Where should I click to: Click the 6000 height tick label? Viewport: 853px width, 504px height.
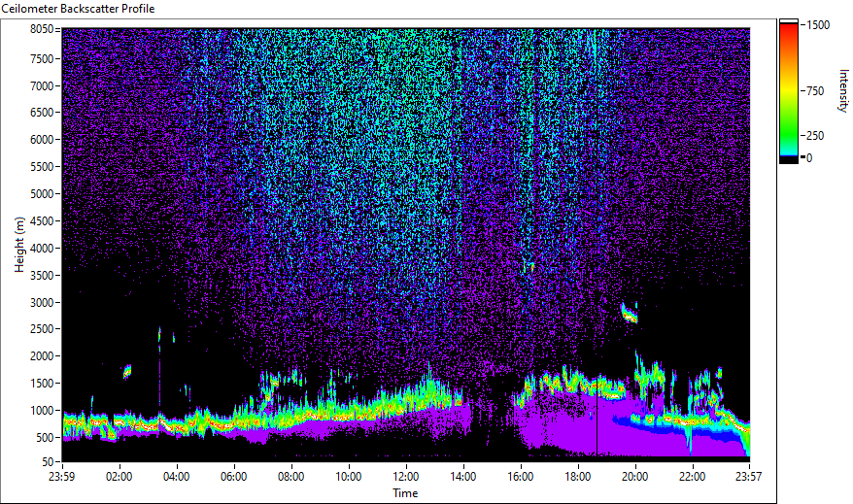(x=42, y=140)
